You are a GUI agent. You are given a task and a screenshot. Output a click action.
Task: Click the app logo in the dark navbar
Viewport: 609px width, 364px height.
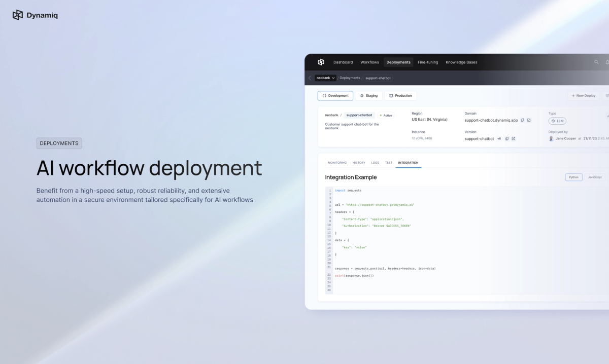[321, 62]
